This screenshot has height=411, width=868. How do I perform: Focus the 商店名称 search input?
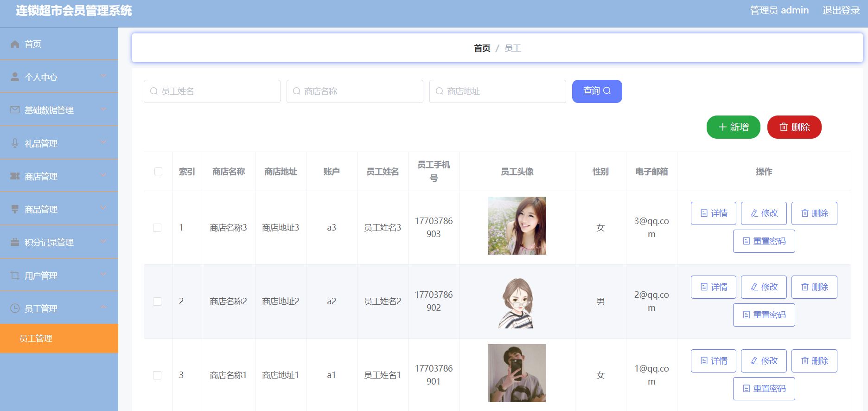pos(355,91)
